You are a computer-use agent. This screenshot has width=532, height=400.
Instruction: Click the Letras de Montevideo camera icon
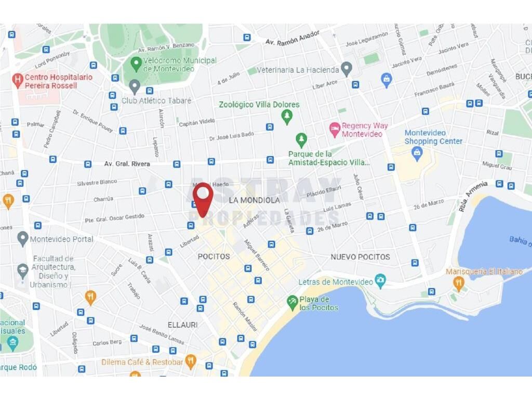[380, 281]
